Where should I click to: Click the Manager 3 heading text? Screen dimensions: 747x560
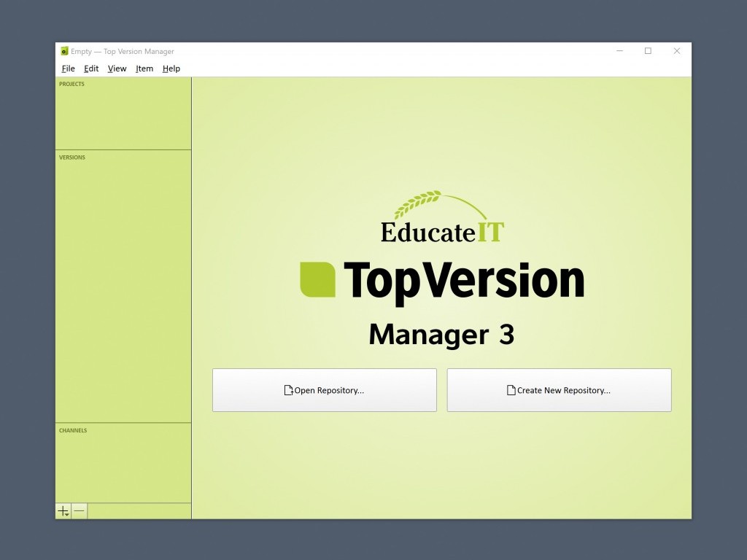pos(441,335)
